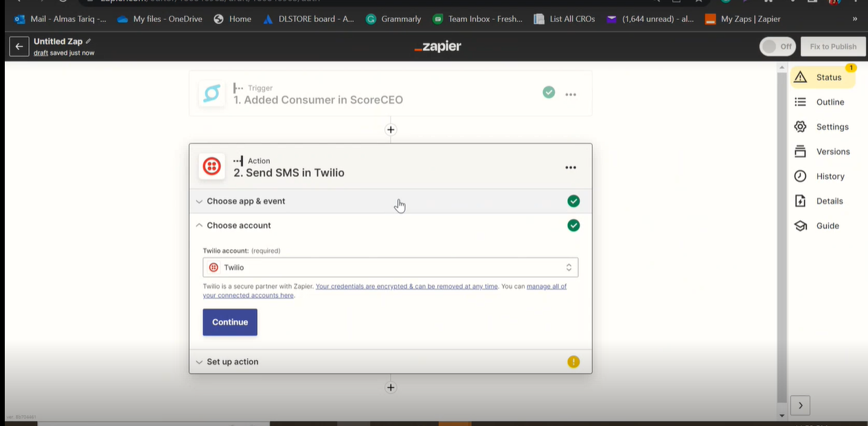Click the vertical scrollbar of the editor
Screen dimensions: 868x426
click(781, 237)
